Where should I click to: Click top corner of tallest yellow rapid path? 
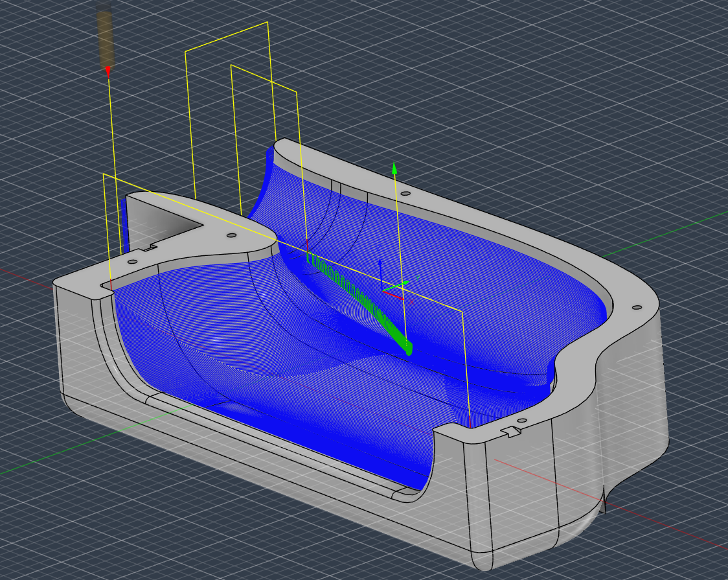point(267,23)
